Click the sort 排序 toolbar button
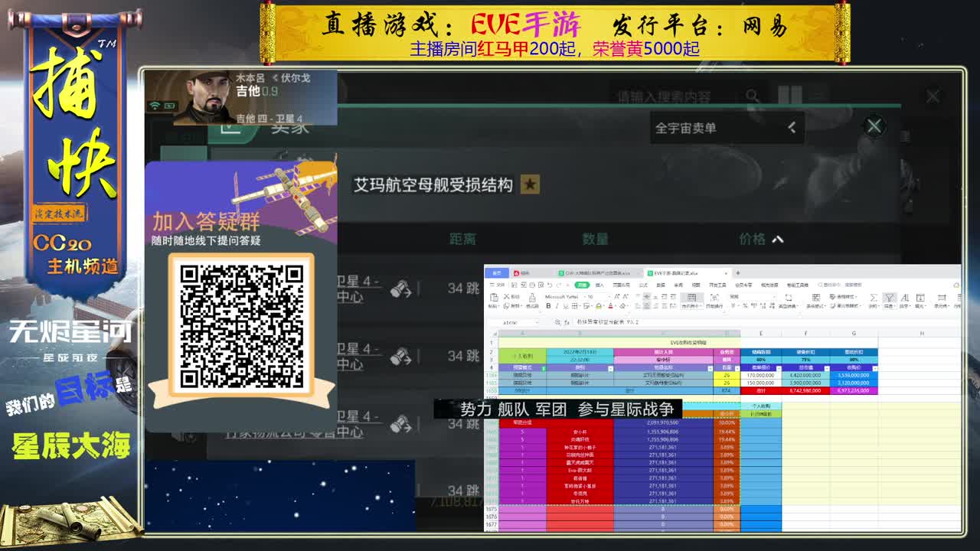Image resolution: width=980 pixels, height=551 pixels. click(905, 298)
